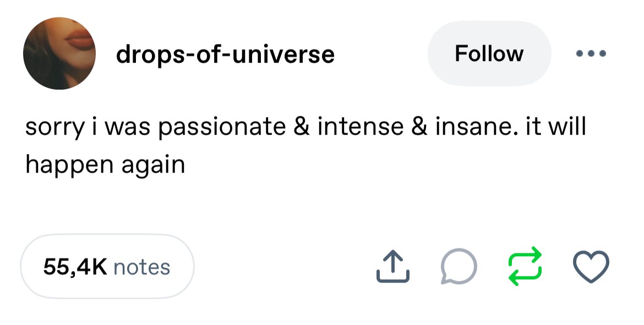The image size is (644, 325).
Task: Click the drops-of-universe username
Action: pyautogui.click(x=225, y=54)
